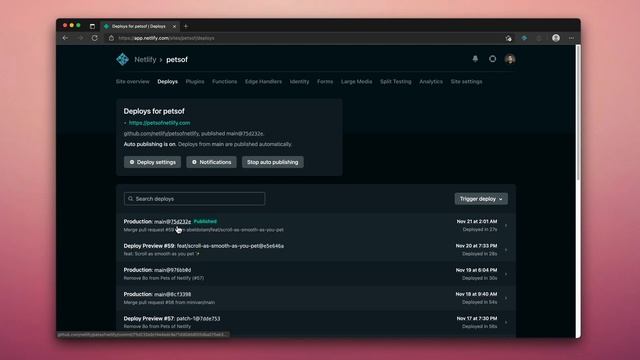Open the Site overview tab
The width and height of the screenshot is (640, 360).
pos(133,82)
